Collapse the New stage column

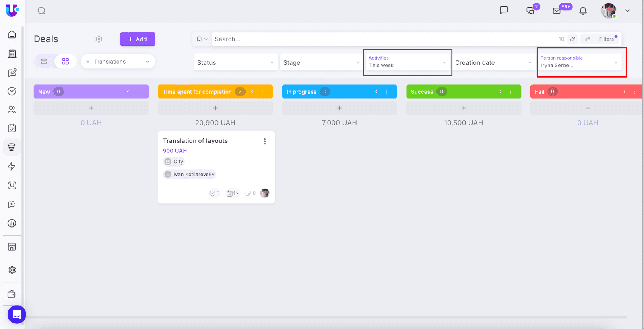(x=128, y=92)
